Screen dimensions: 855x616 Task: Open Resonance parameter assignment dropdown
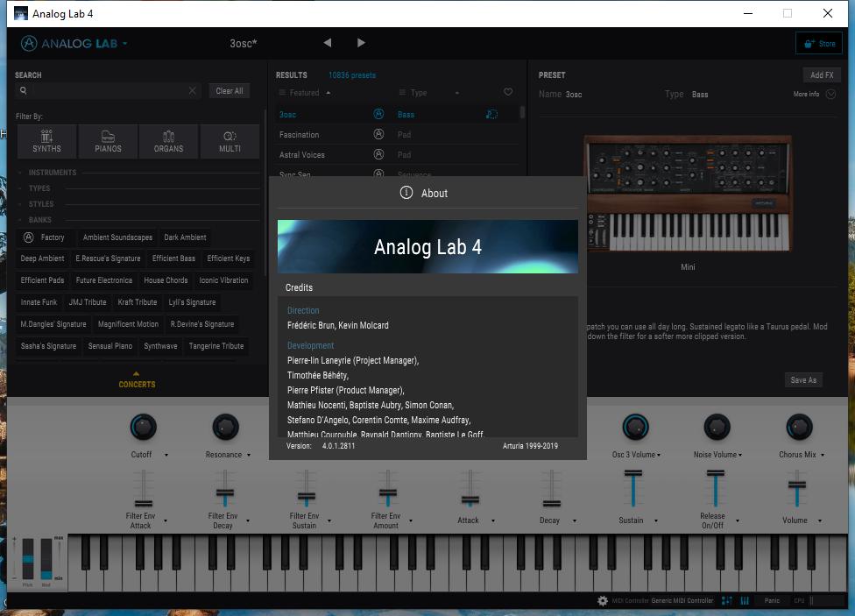click(249, 455)
